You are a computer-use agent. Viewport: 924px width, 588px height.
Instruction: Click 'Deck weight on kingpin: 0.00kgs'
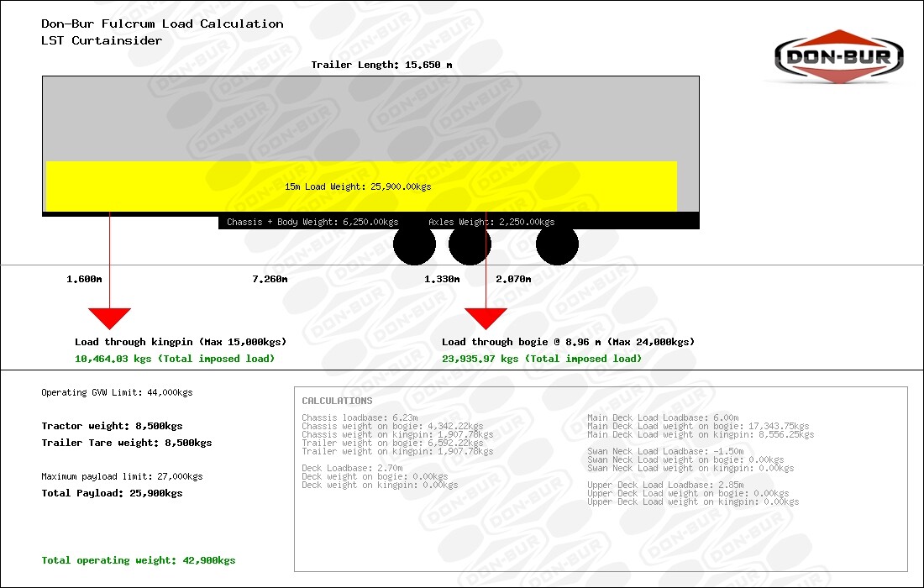tap(380, 485)
